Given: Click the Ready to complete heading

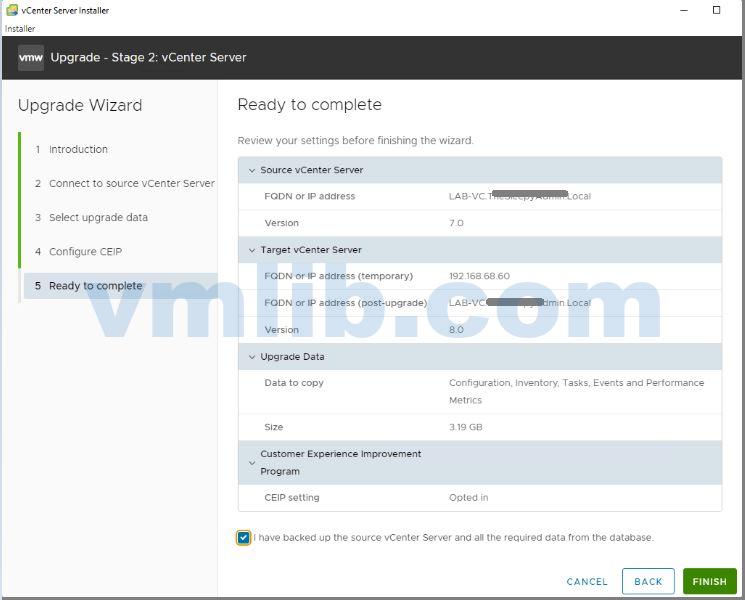Looking at the screenshot, I should pyautogui.click(x=309, y=105).
